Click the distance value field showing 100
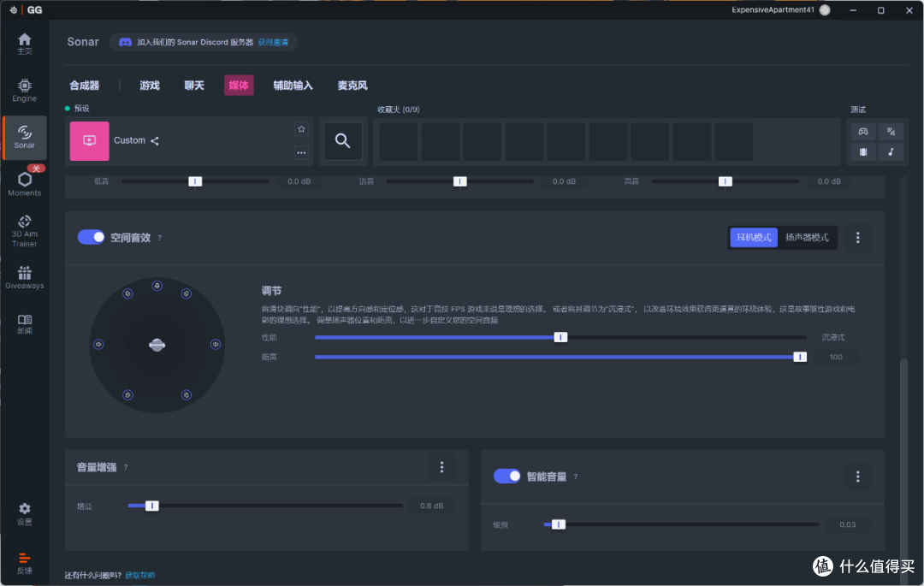Image resolution: width=924 pixels, height=586 pixels. click(836, 357)
